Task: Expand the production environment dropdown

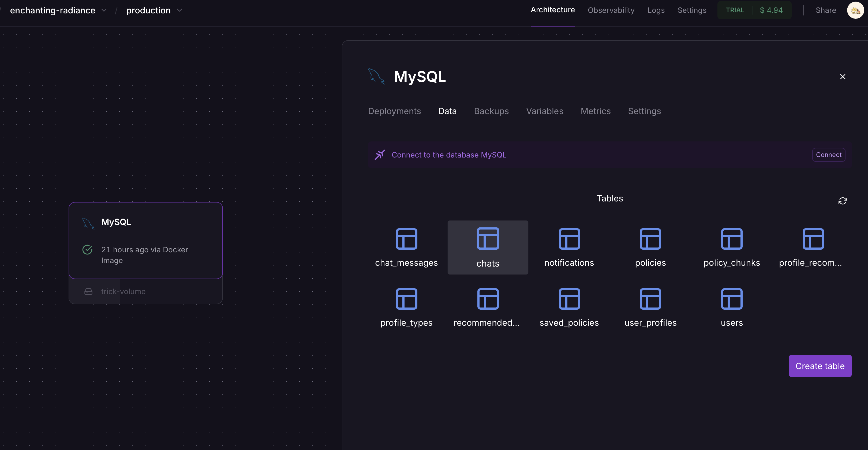Action: [179, 10]
